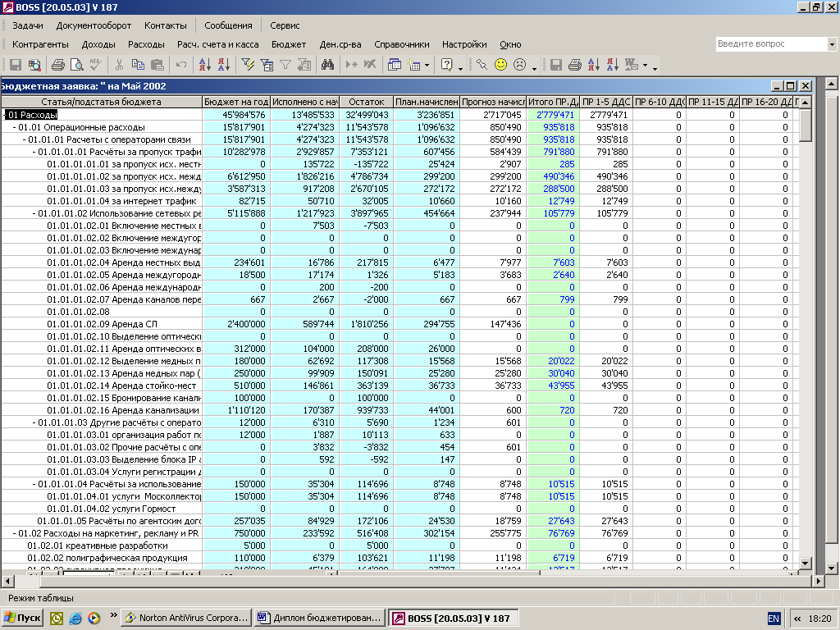The height and width of the screenshot is (630, 840).
Task: Click the "Документооборот" toolbar button
Action: click(x=94, y=25)
